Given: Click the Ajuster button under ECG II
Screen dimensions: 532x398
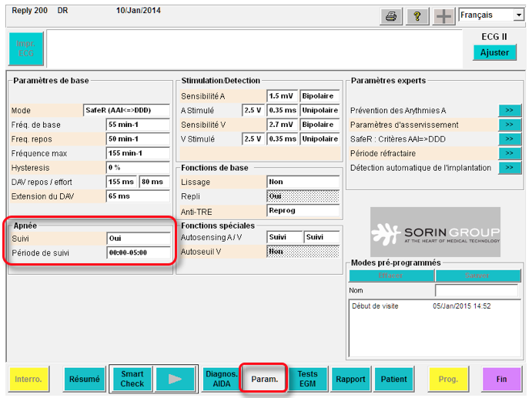Looking at the screenshot, I should (x=494, y=52).
